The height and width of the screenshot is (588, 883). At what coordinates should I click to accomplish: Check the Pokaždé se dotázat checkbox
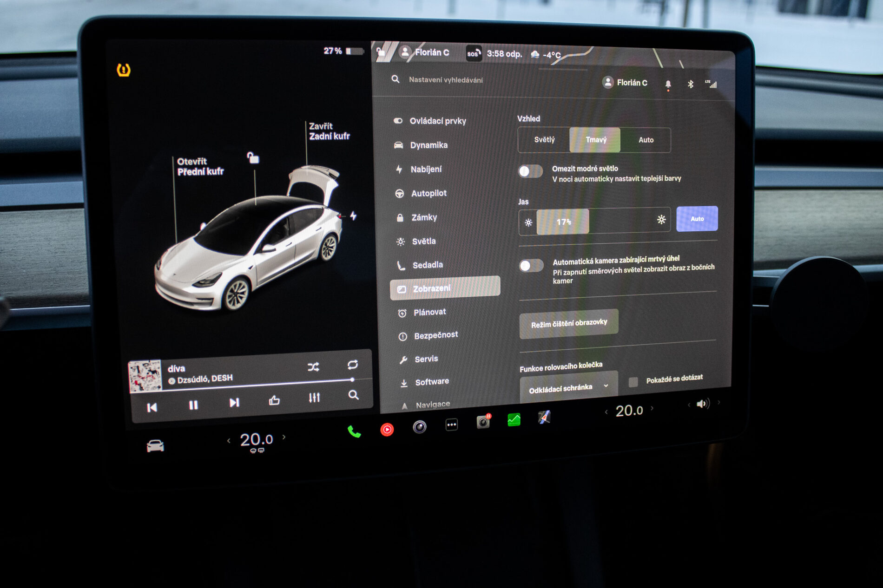pos(633,382)
